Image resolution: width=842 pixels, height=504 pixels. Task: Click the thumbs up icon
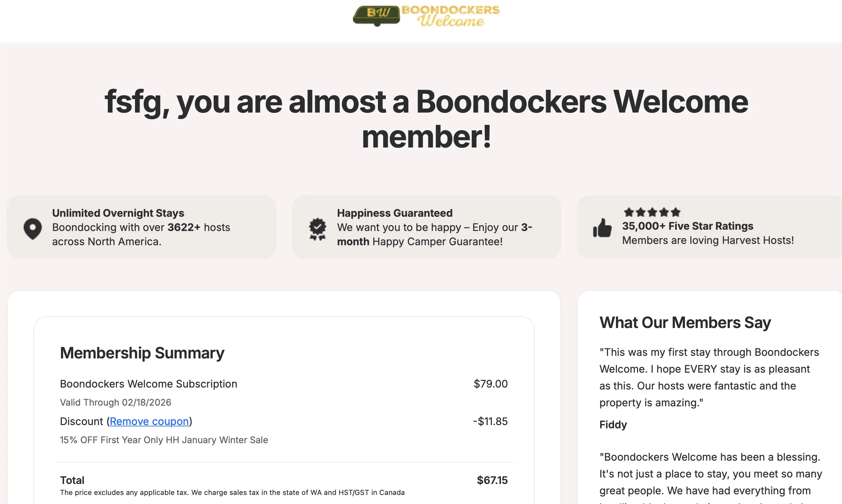(x=602, y=228)
